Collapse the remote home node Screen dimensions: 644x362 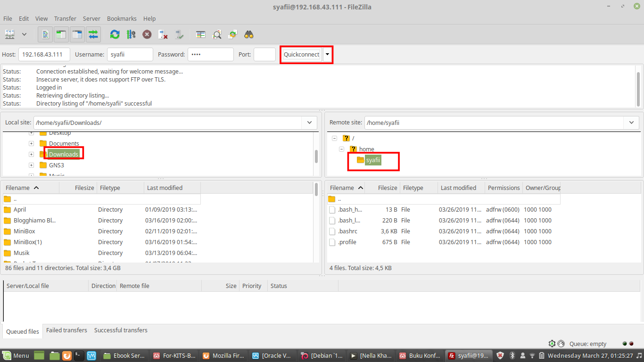341,149
